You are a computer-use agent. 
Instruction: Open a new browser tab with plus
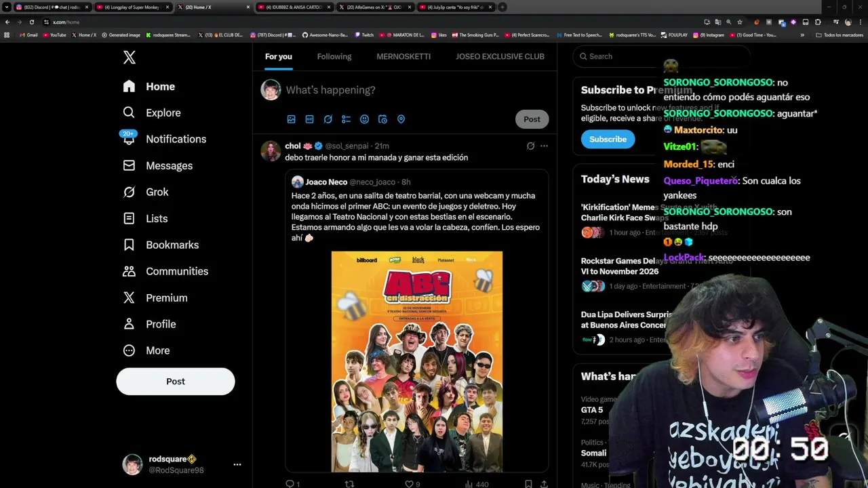click(502, 7)
